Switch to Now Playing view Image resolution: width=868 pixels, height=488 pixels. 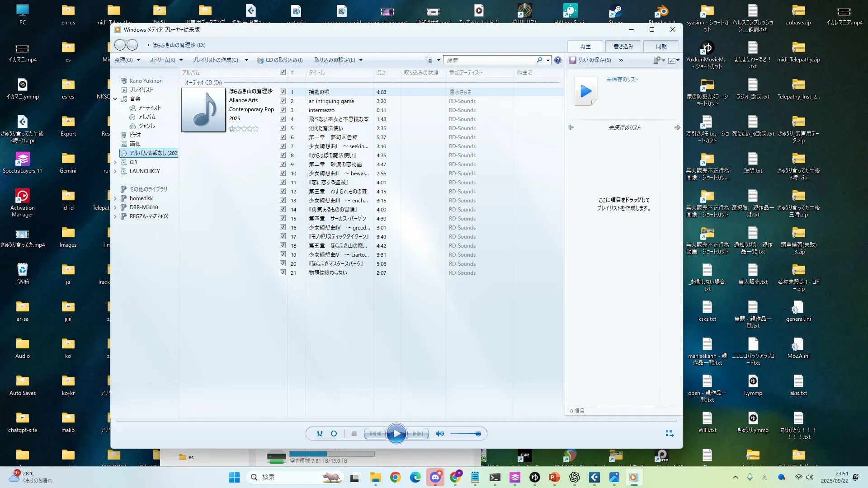pos(670,434)
